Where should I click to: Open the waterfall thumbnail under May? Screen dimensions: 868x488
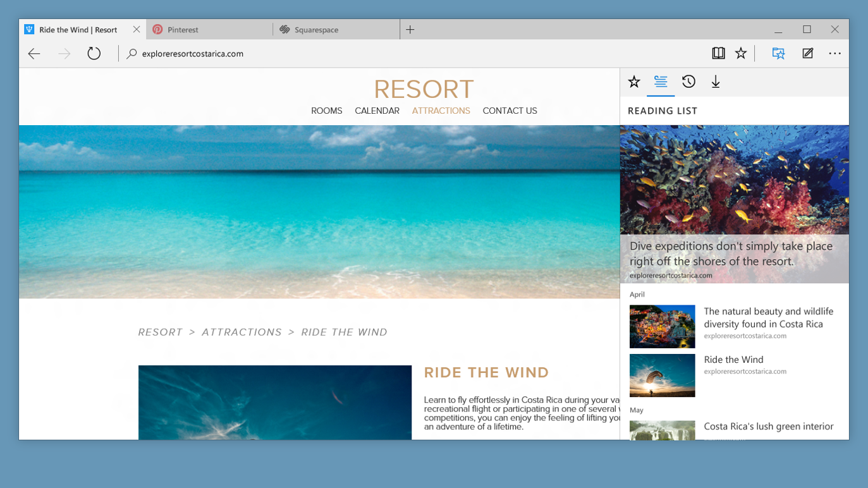point(663,430)
